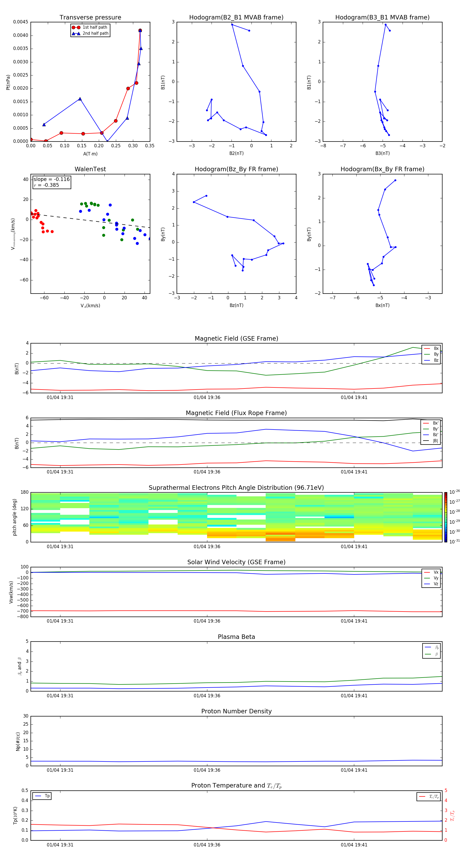The image size is (473, 868).
Task: Click the 'V_remaining(km/s)' y-axis label
Action: pos(13,234)
